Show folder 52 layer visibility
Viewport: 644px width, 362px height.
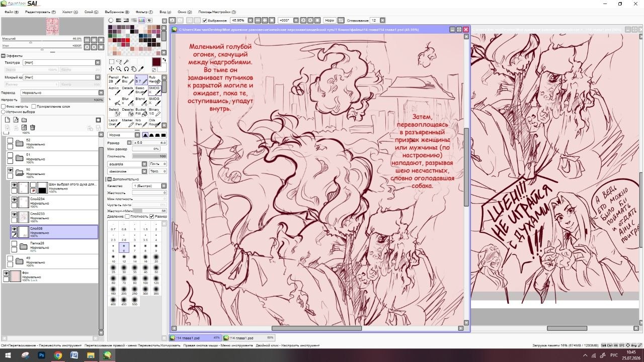coord(10,141)
